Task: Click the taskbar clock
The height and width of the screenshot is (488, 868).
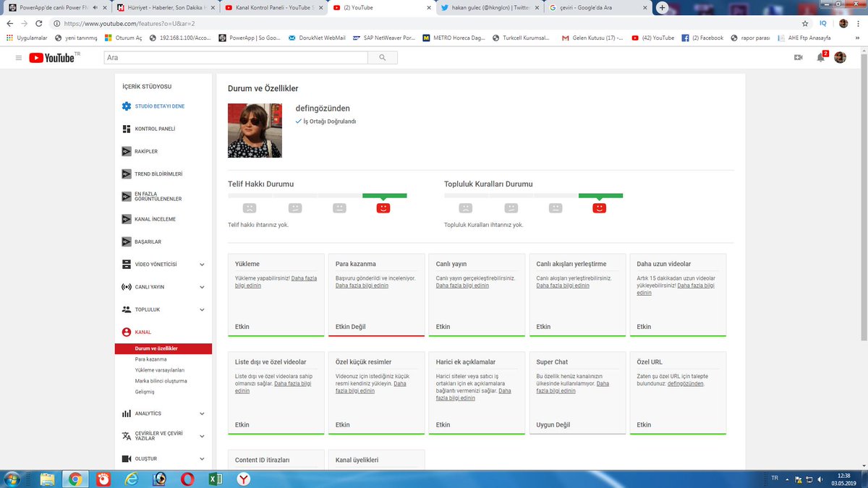Action: tap(843, 479)
